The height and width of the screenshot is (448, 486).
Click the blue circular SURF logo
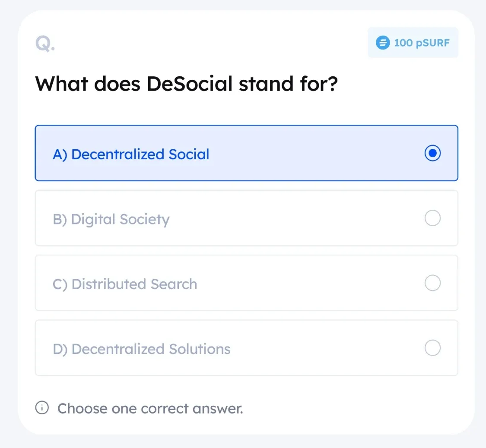pos(382,43)
